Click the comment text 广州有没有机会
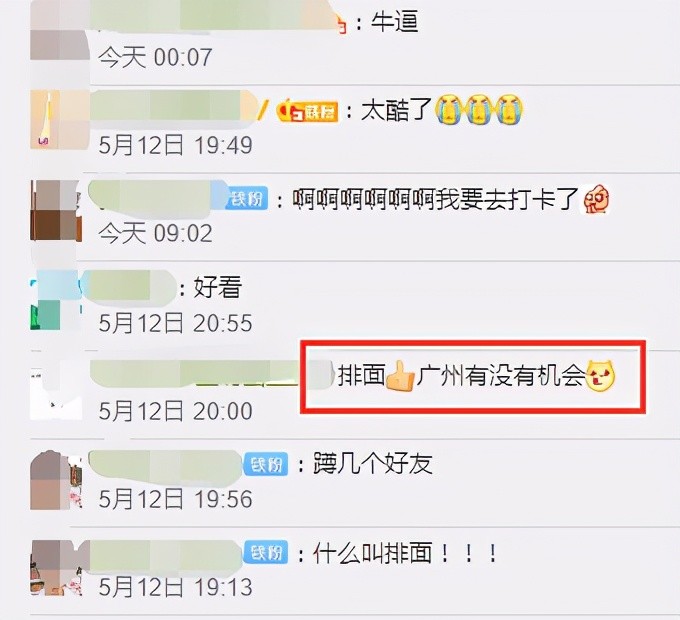The width and height of the screenshot is (680, 620). pos(501,375)
